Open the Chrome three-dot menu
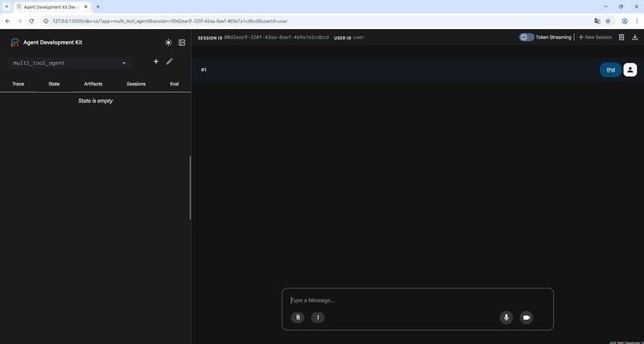644x344 pixels. click(637, 21)
